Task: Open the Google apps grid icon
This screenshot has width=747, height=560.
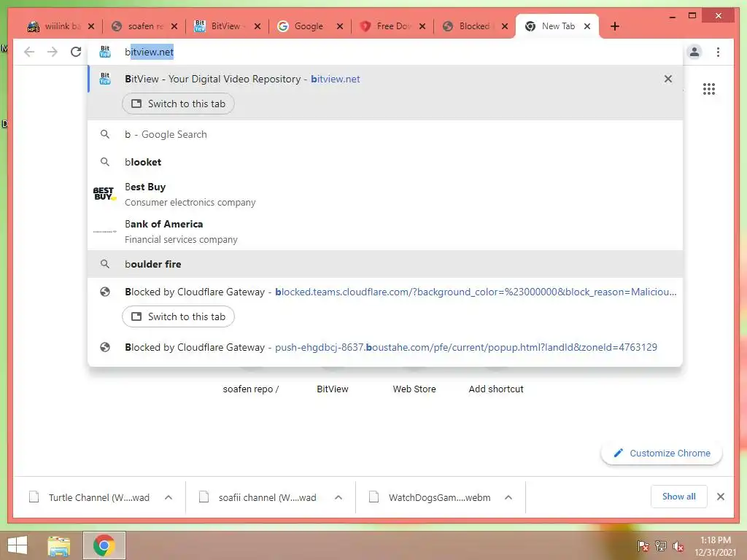Action: click(x=709, y=89)
